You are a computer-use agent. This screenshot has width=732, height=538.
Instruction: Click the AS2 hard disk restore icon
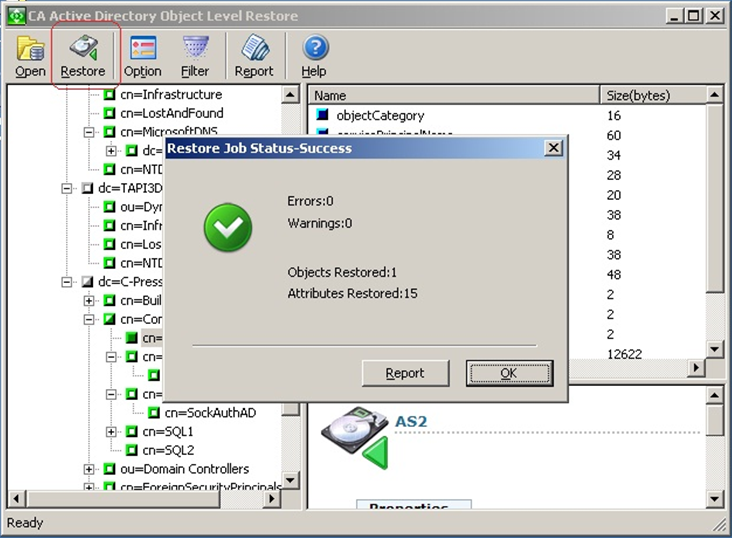356,437
